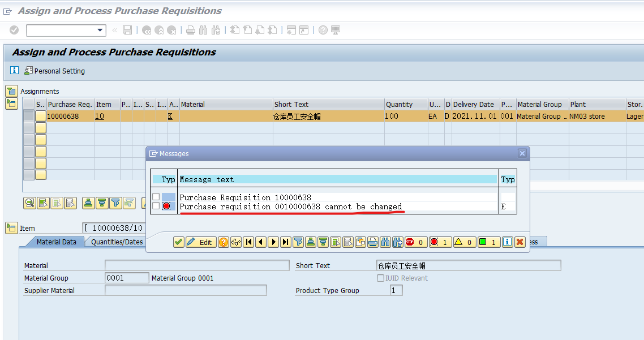Sort messages ascending in Messages toolbar
This screenshot has width=644, height=340.
(311, 242)
